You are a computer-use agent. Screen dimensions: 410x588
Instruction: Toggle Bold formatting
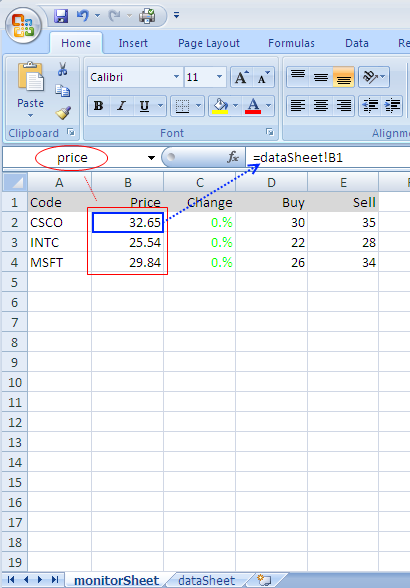[99, 106]
